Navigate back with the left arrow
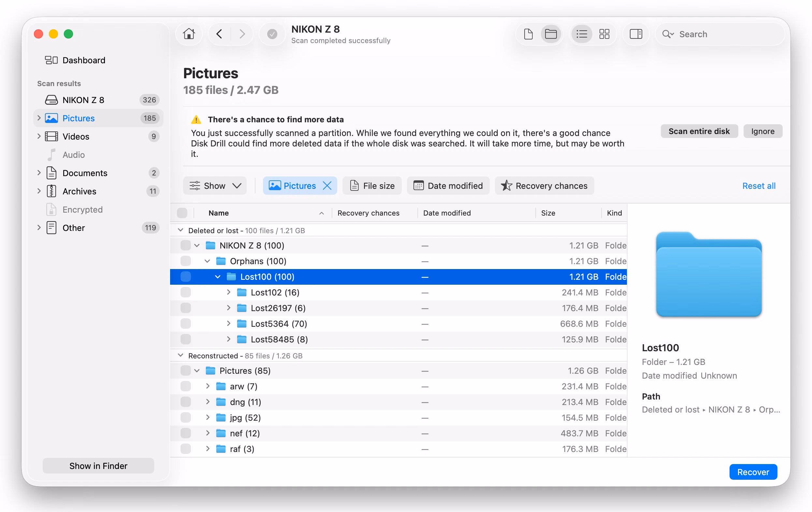The width and height of the screenshot is (812, 512). (219, 34)
